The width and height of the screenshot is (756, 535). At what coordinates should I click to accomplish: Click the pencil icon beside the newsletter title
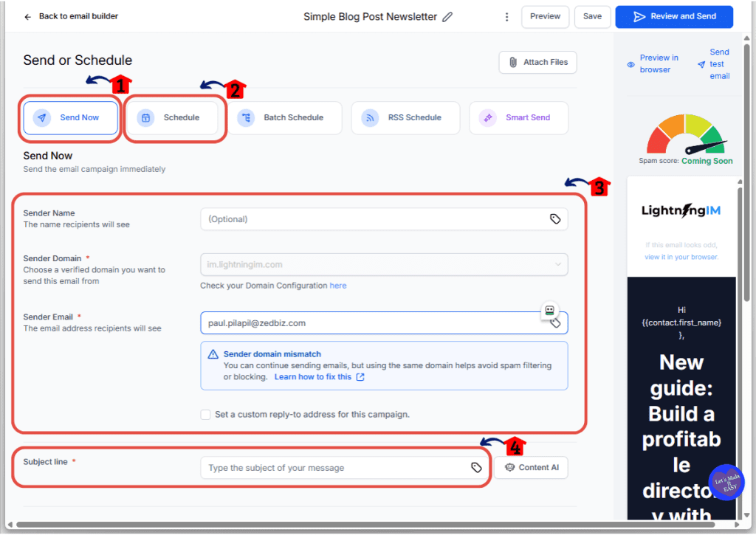tap(447, 17)
